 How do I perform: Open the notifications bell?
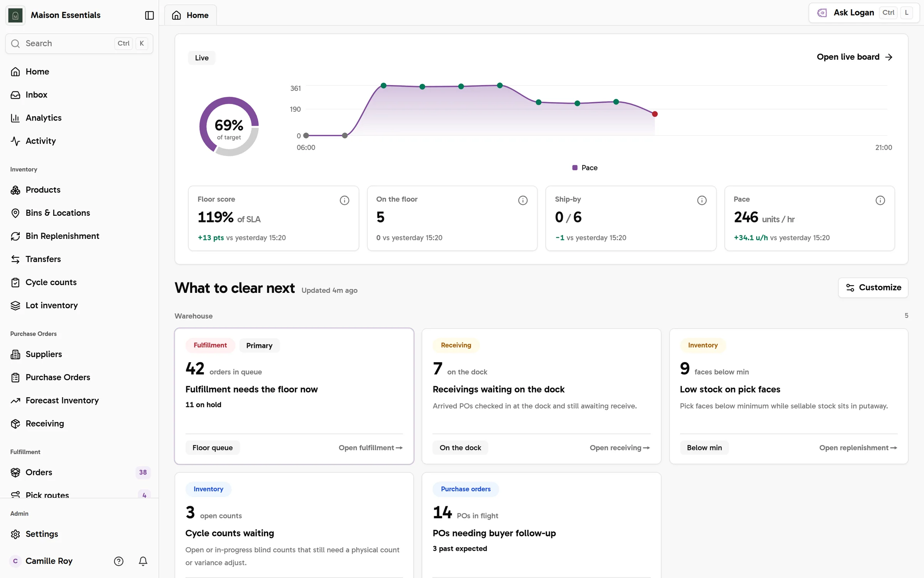[143, 561]
